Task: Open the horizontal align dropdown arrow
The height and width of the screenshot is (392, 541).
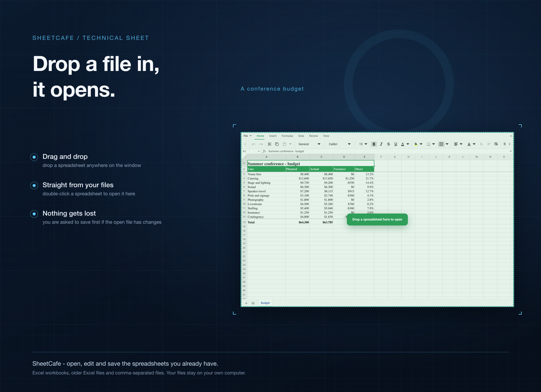Action: [x=461, y=144]
